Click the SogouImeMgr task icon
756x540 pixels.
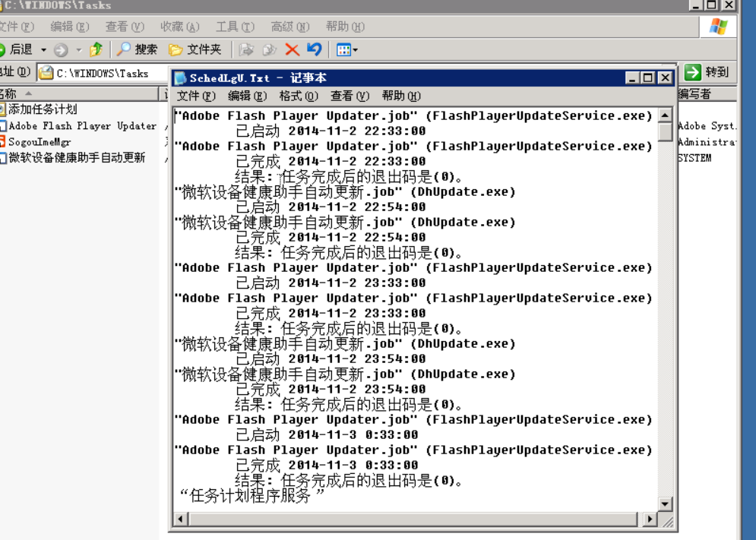[x=2, y=142]
